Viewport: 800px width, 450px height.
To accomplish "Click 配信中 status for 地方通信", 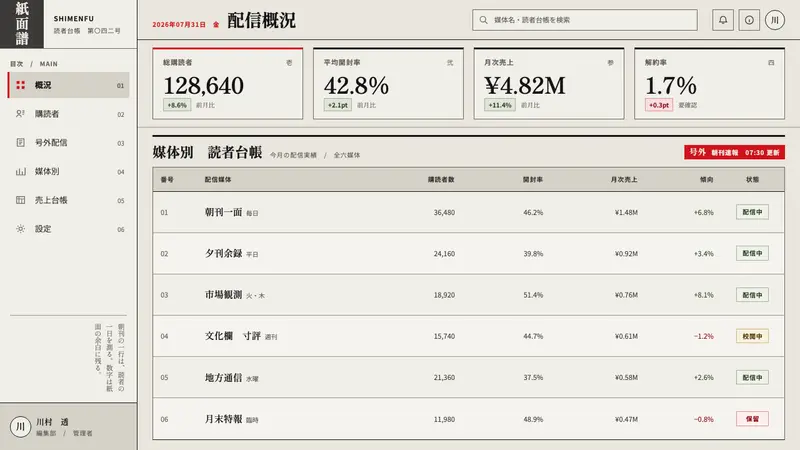I will coord(752,378).
